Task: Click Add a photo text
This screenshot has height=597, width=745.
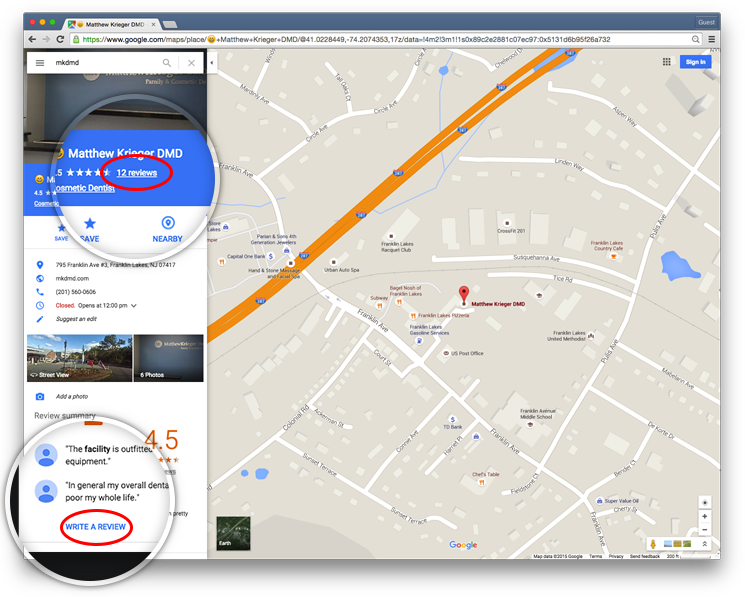Action: click(72, 397)
